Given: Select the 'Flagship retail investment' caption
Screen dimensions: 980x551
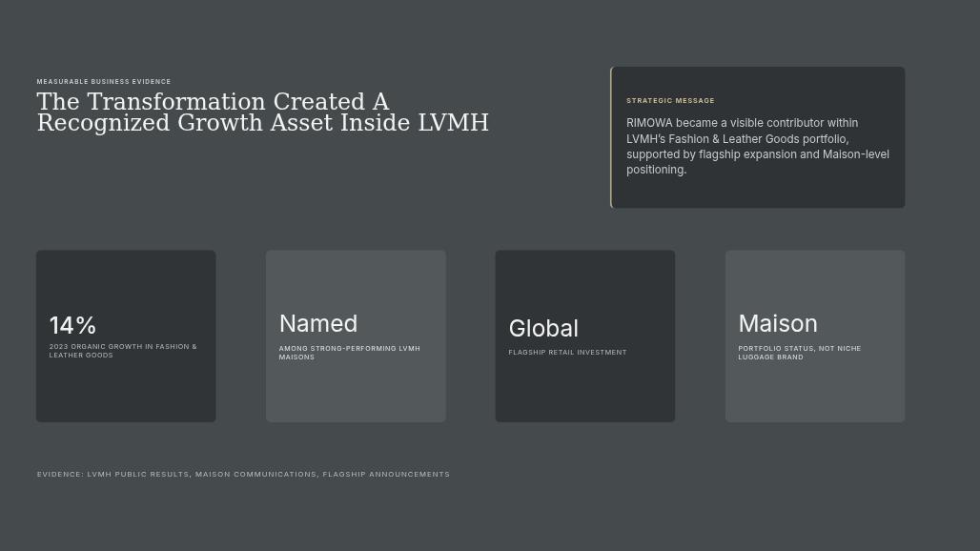Looking at the screenshot, I should pyautogui.click(x=567, y=353).
